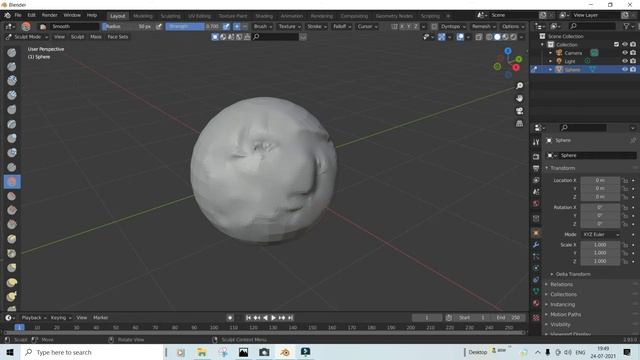640x360 pixels.
Task: Click the viewport zoom magnifier icon
Action: pyautogui.click(x=519, y=86)
